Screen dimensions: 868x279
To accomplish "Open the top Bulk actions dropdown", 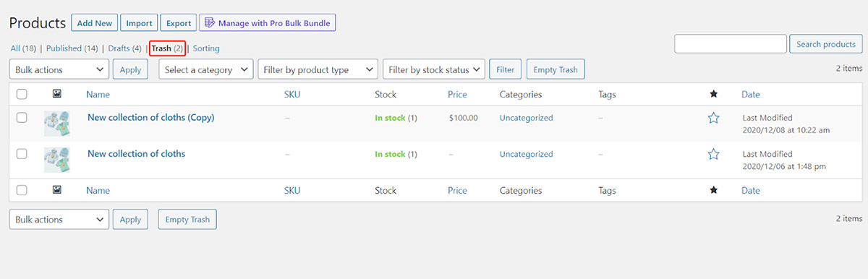I will 59,69.
